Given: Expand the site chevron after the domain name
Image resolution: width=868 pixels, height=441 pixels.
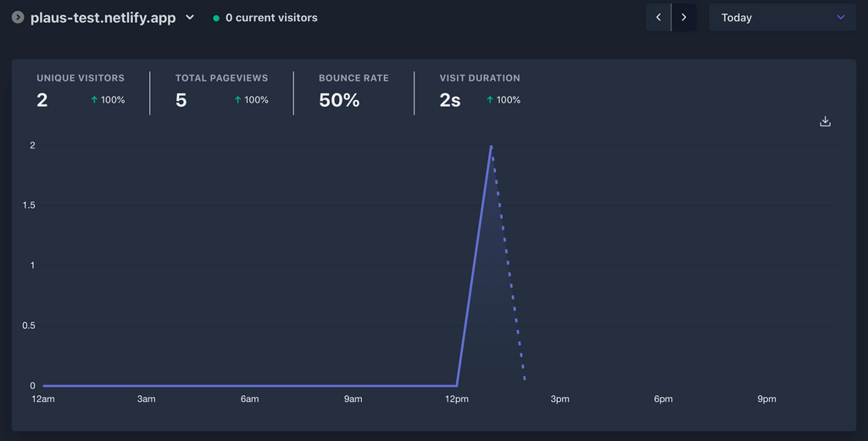Looking at the screenshot, I should pos(190,17).
